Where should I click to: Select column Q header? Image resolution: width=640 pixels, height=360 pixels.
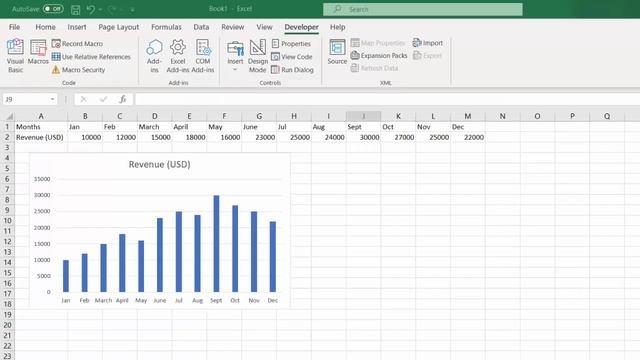(x=607, y=116)
